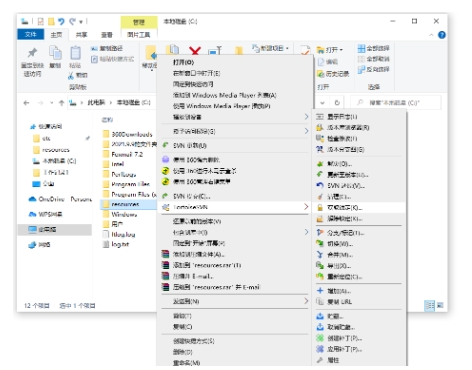Switch to details view toggle in status bar
This screenshot has width=472, height=370.
click(429, 305)
